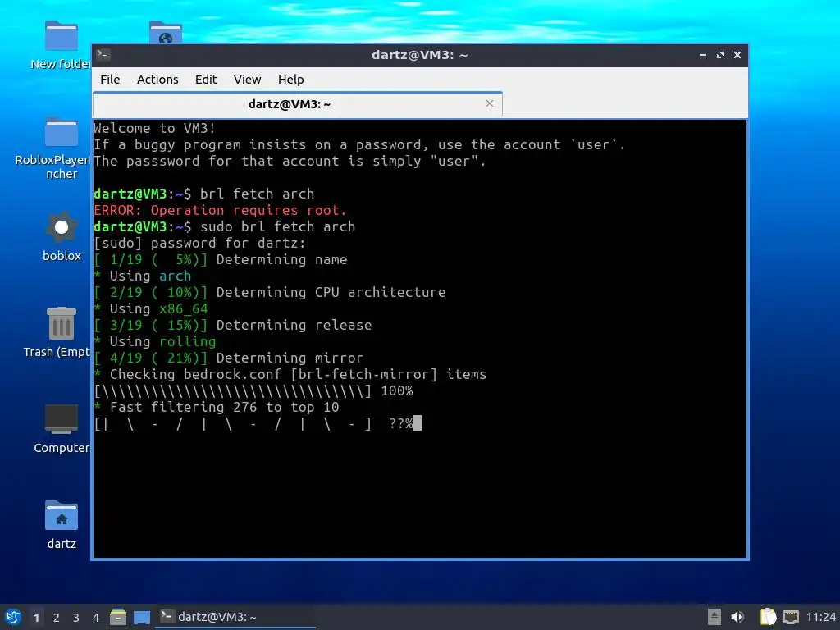Open the Lubuntu start menu bird icon

13,617
